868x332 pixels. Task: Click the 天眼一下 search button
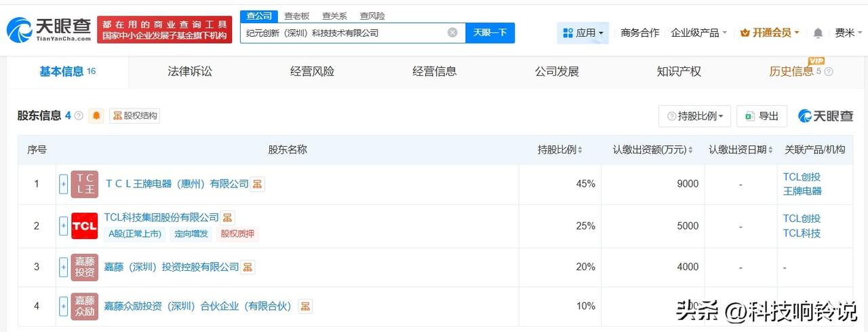(490, 33)
